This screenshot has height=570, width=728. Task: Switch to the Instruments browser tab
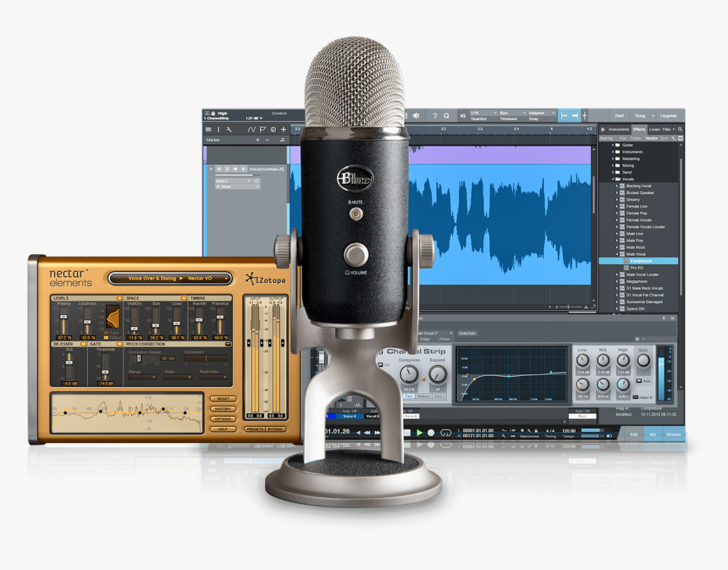click(x=619, y=129)
